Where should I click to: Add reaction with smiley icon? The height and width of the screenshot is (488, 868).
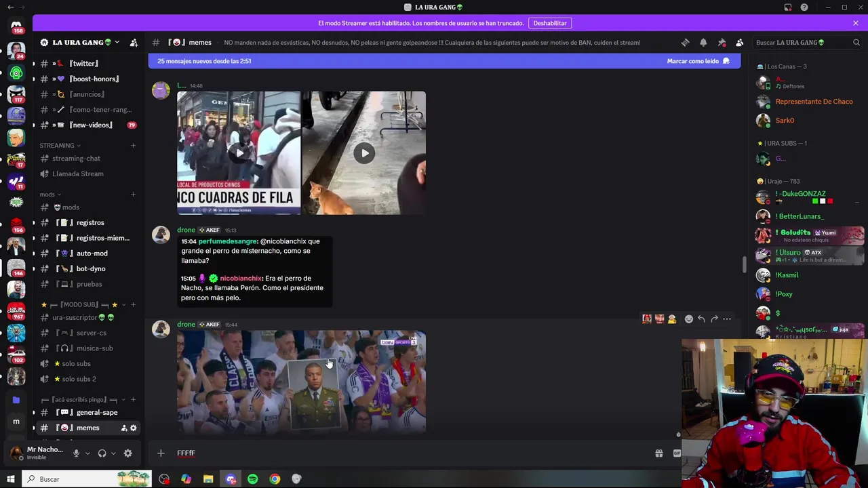point(688,319)
